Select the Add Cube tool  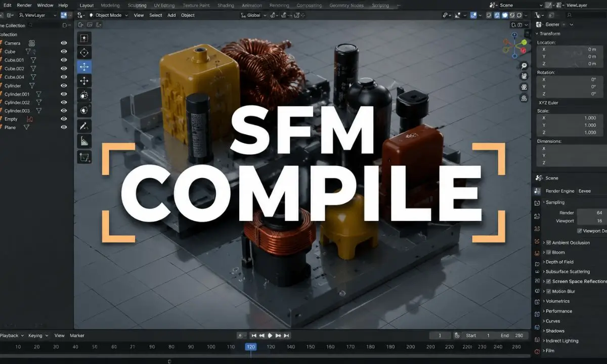tap(84, 157)
